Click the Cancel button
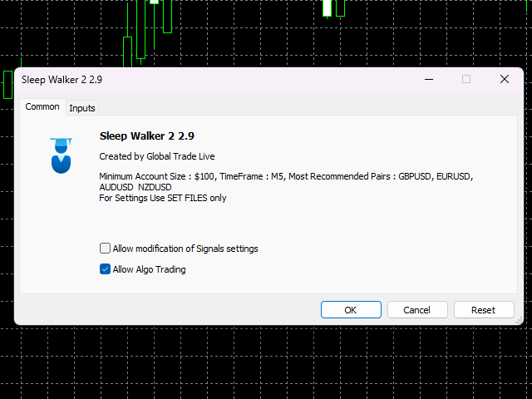The image size is (532, 399). (417, 310)
